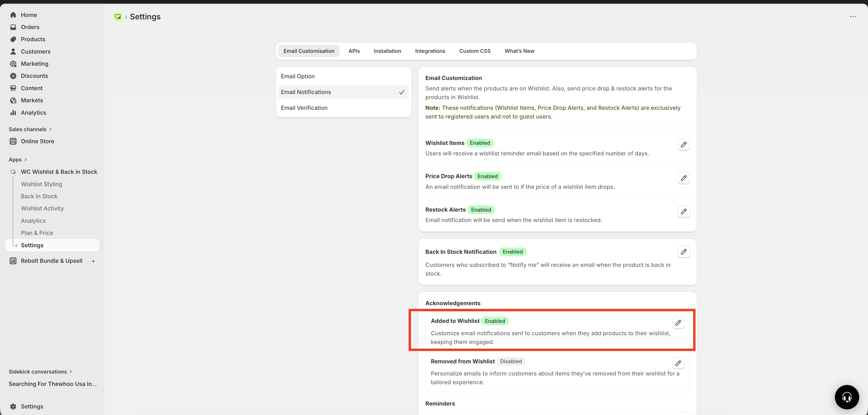The height and width of the screenshot is (415, 868).
Task: Click the Enabled badge on Back In Stock Notification
Action: (x=512, y=252)
